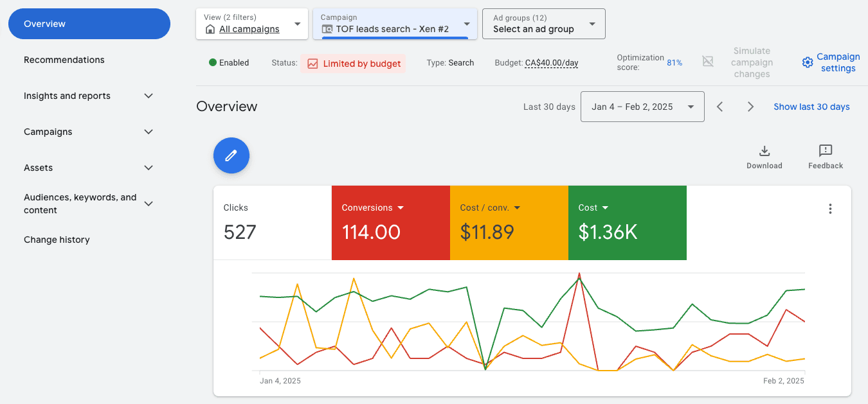Click Show last 30 days link

(x=811, y=107)
